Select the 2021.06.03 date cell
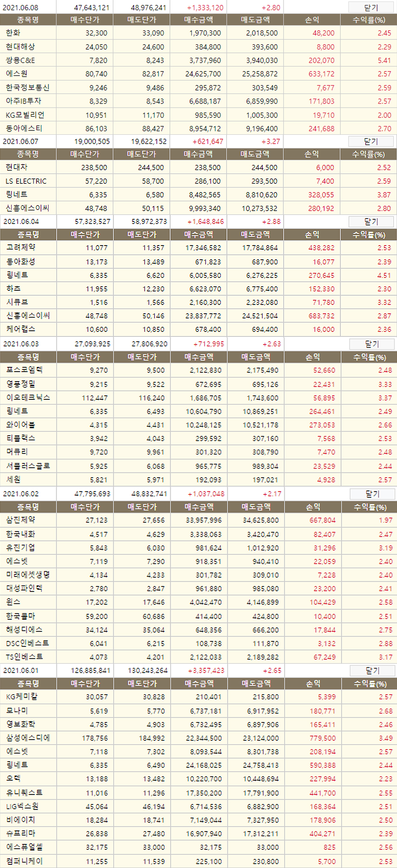 [x=21, y=344]
